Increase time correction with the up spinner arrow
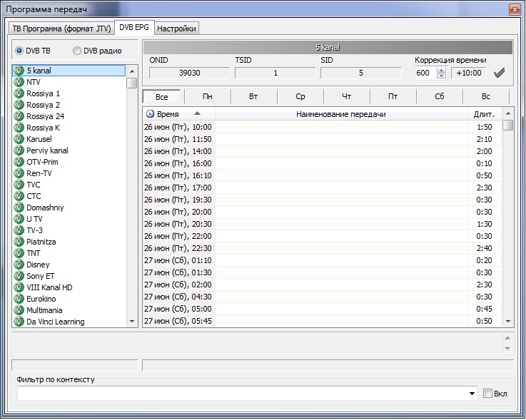Viewport: 526px width, 420px height. pos(441,70)
